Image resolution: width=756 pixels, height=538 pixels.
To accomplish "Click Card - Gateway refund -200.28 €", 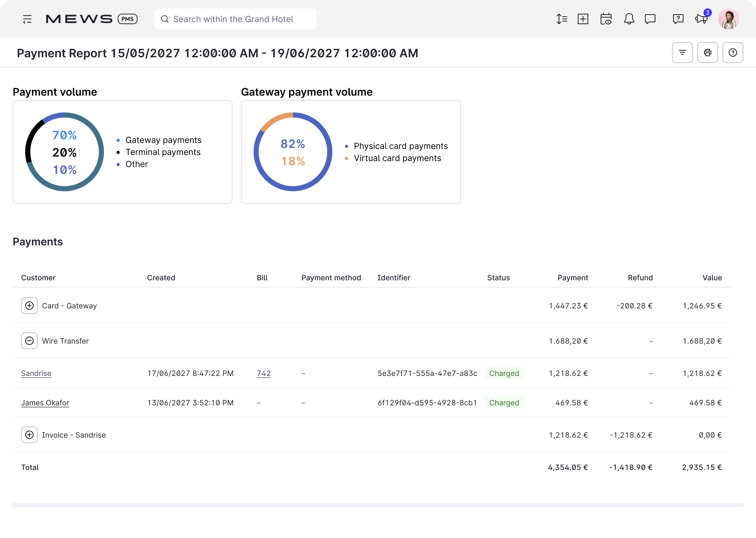I will 634,306.
